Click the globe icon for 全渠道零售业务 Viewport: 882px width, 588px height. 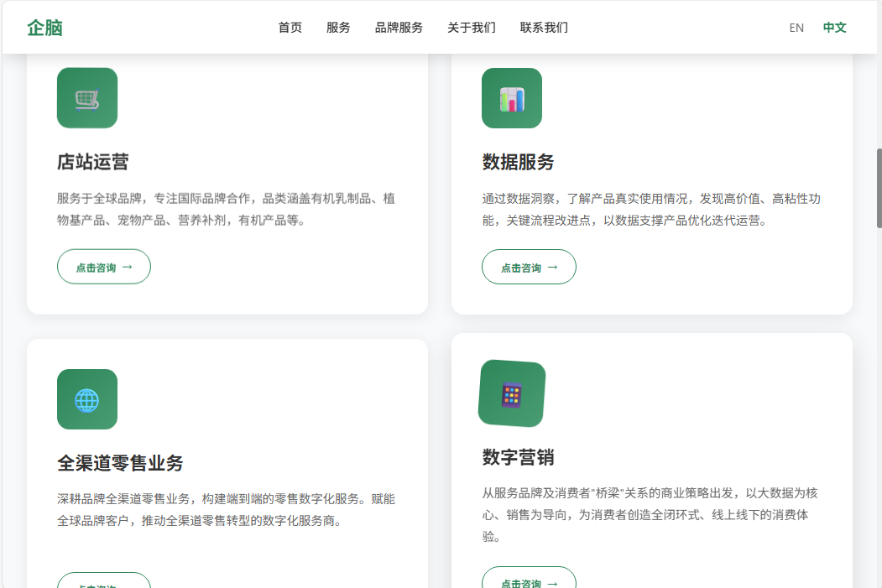87,399
